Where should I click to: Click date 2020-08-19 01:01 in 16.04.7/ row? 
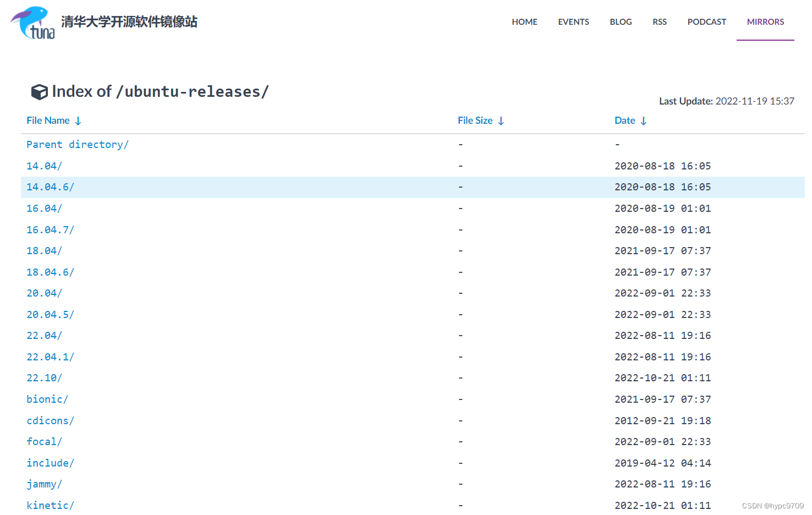coord(662,229)
